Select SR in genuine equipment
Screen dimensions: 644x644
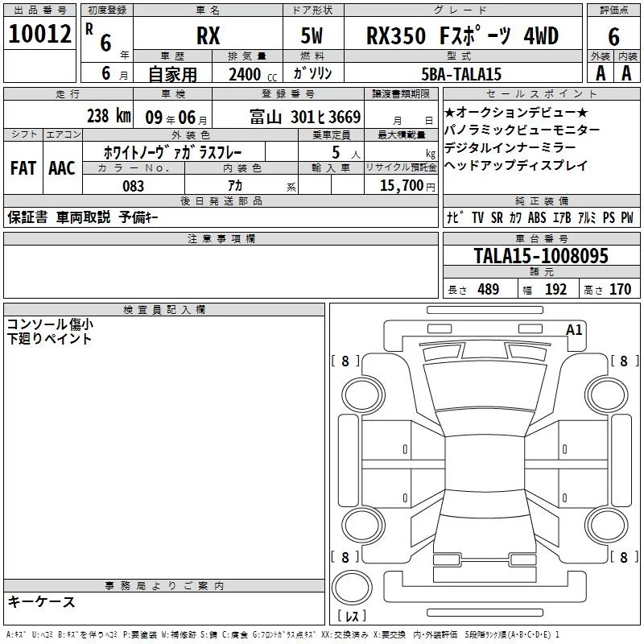click(497, 217)
